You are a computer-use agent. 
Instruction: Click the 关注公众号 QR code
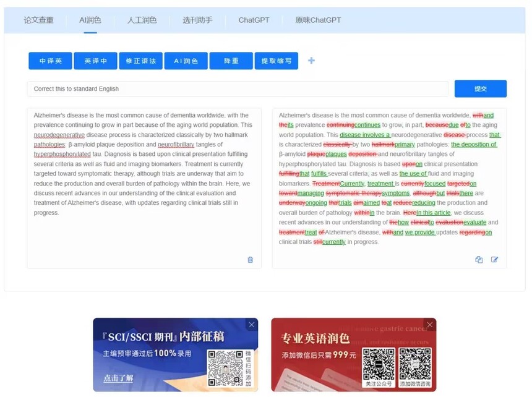379,364
